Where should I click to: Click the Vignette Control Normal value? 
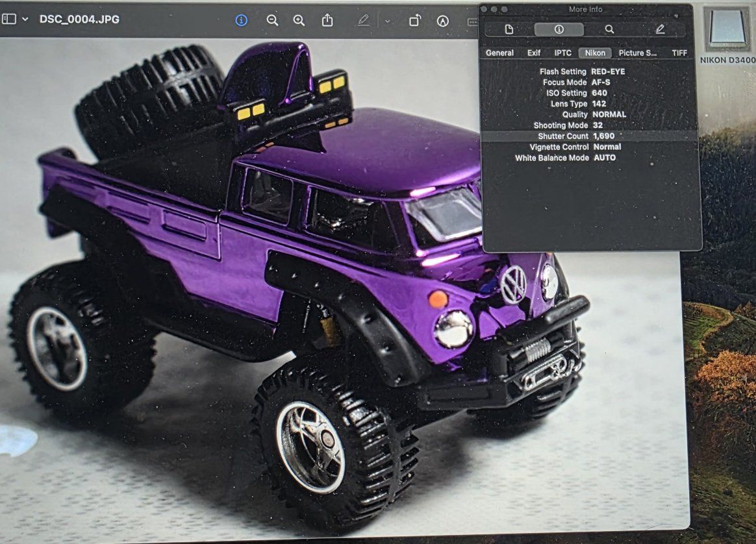pos(607,147)
